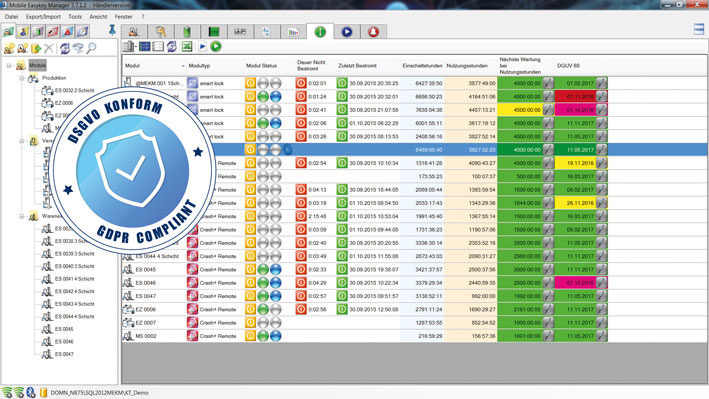Open the column chooser dropdown
This screenshot has height=399, width=709.
tap(130, 46)
